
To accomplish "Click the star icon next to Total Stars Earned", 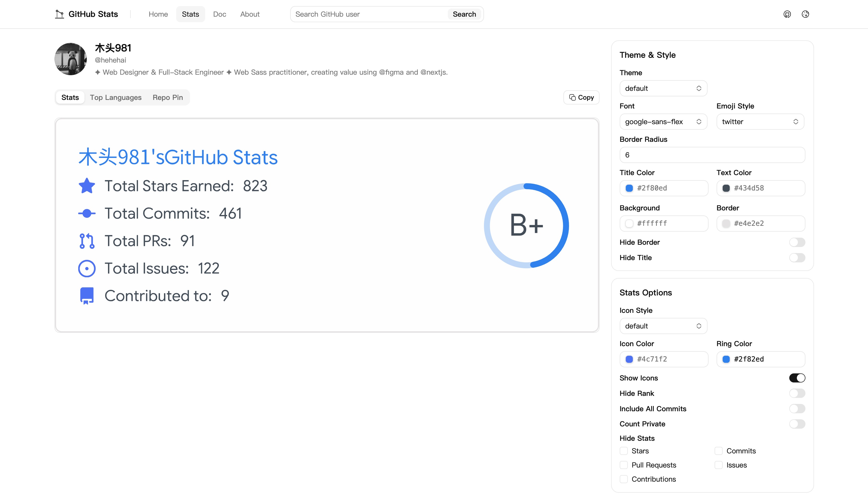I will tap(87, 185).
